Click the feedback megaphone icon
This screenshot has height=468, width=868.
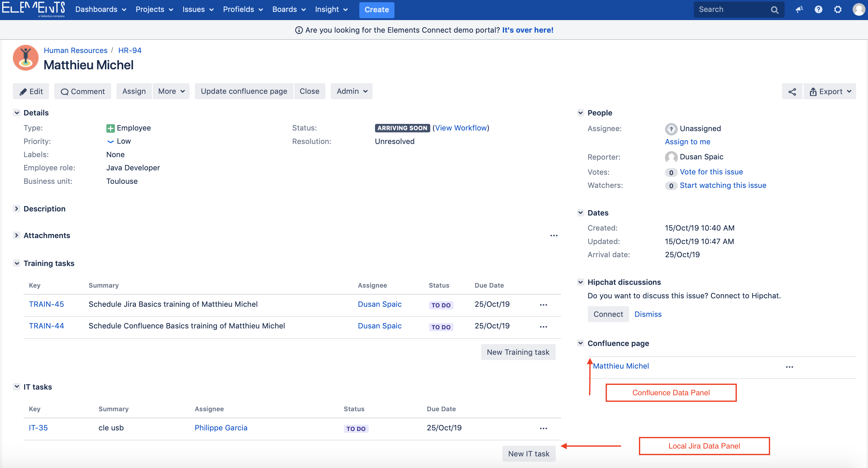tap(799, 9)
